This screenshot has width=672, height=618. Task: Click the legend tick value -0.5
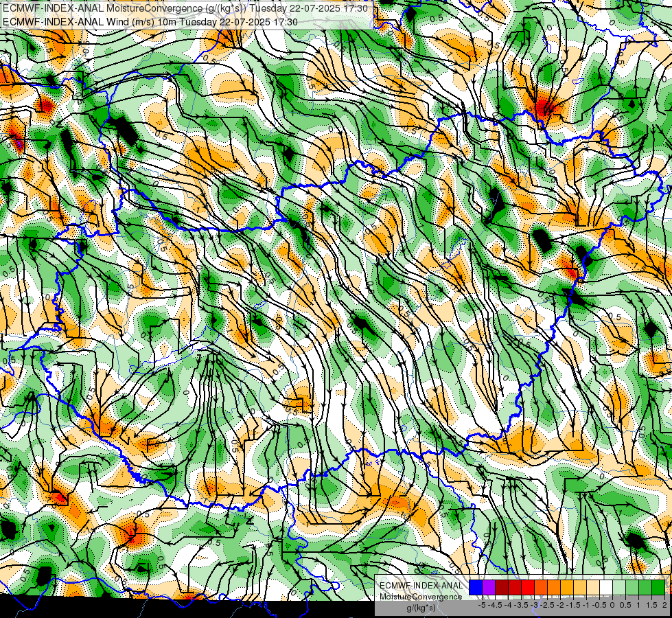[x=599, y=605]
